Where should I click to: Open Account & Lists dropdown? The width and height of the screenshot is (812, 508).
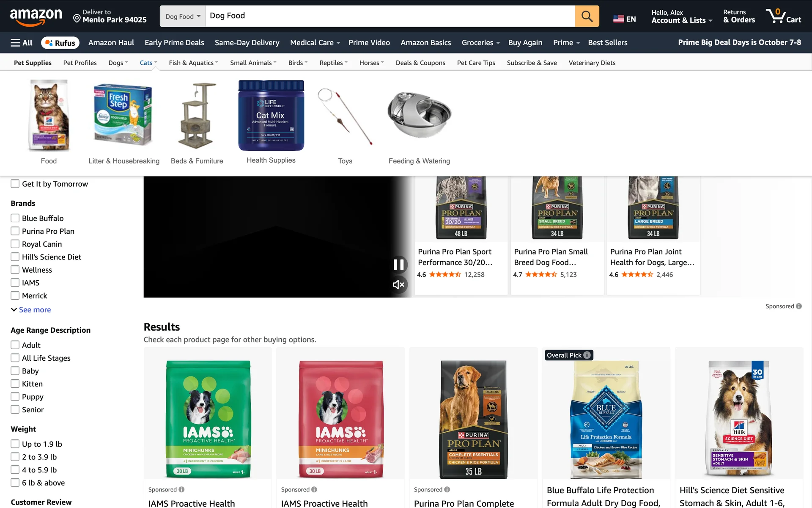click(x=682, y=17)
